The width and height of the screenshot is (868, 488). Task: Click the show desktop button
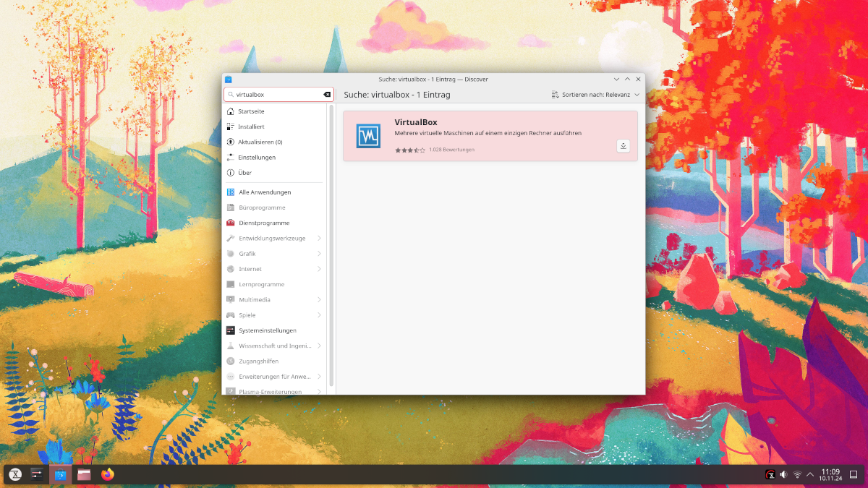[x=854, y=474]
